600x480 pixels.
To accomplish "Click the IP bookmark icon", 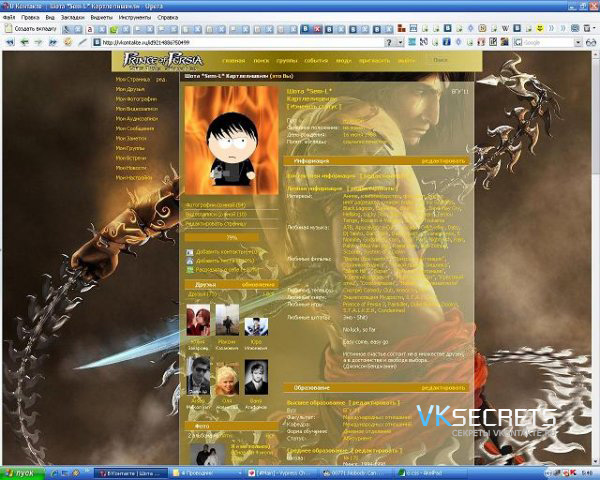I will coord(493,42).
